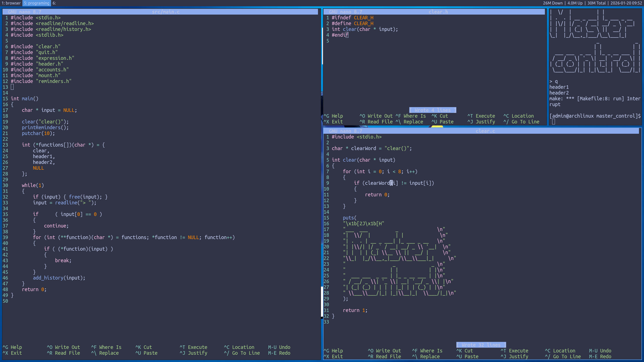Click Write Out in main.c nano footer

(x=63, y=347)
